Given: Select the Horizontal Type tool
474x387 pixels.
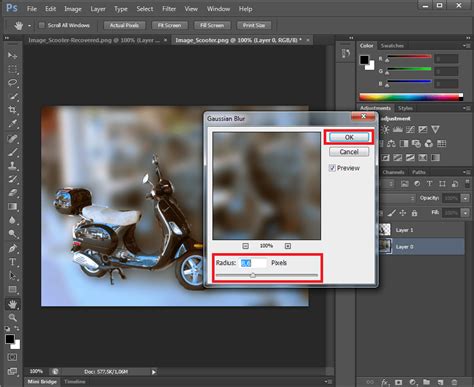Looking at the screenshot, I should pyautogui.click(x=12, y=262).
